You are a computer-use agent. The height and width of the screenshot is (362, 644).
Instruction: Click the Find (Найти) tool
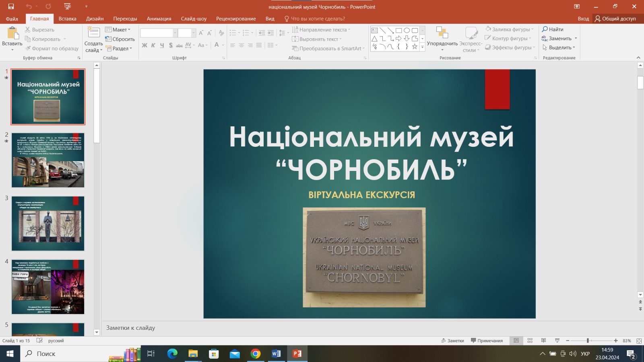pyautogui.click(x=553, y=29)
